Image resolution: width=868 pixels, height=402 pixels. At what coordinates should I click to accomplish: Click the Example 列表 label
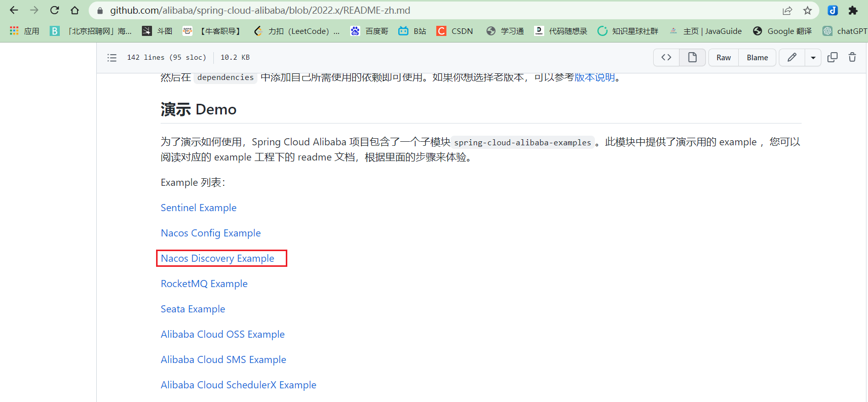click(x=193, y=182)
